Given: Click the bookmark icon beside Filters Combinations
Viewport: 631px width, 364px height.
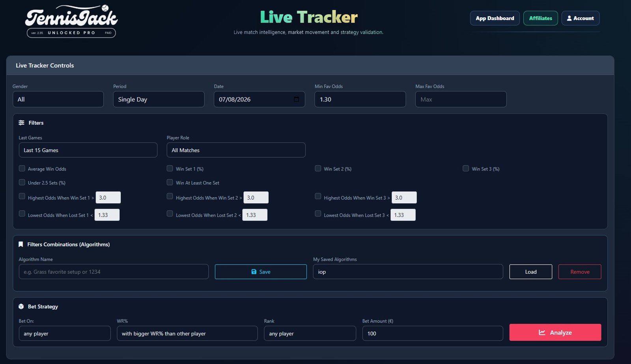Looking at the screenshot, I should pos(21,245).
